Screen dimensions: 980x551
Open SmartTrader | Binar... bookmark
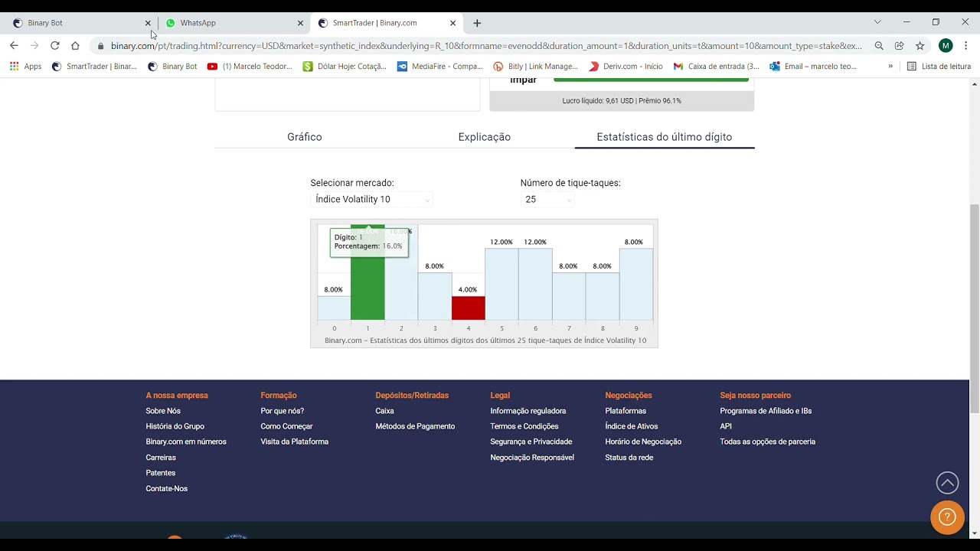94,67
